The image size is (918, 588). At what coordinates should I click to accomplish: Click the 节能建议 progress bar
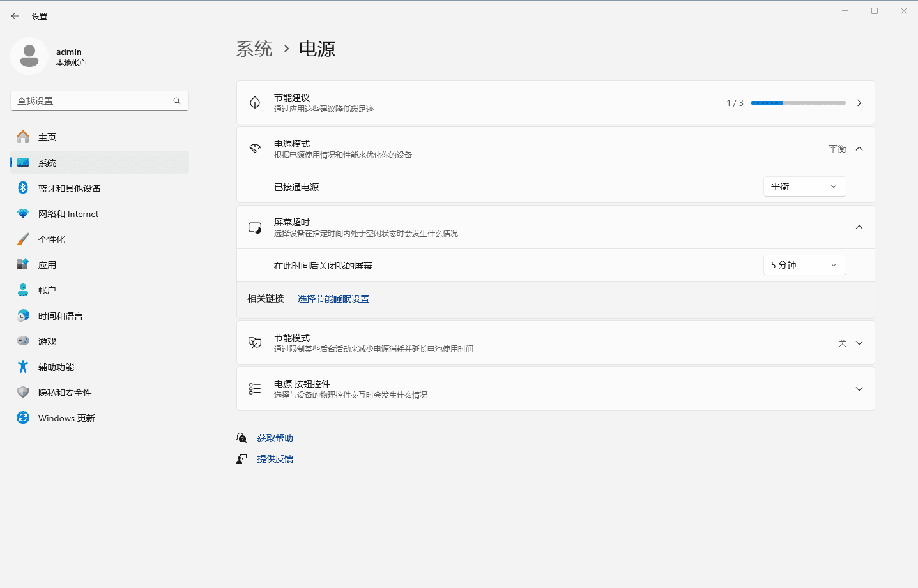tap(799, 103)
